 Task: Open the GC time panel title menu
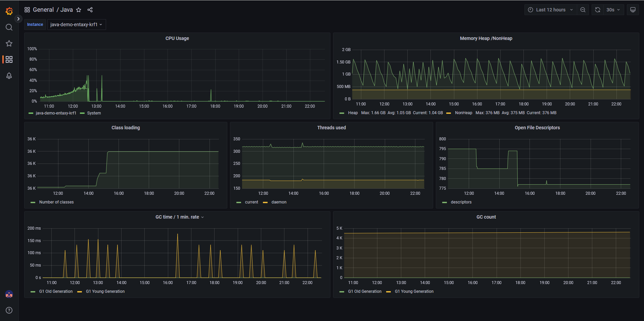[177, 217]
